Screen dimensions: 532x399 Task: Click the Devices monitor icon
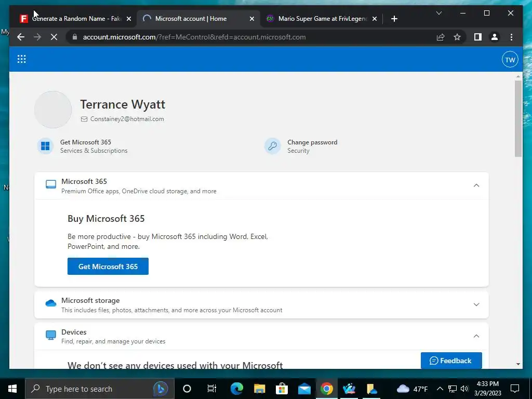[x=51, y=335]
